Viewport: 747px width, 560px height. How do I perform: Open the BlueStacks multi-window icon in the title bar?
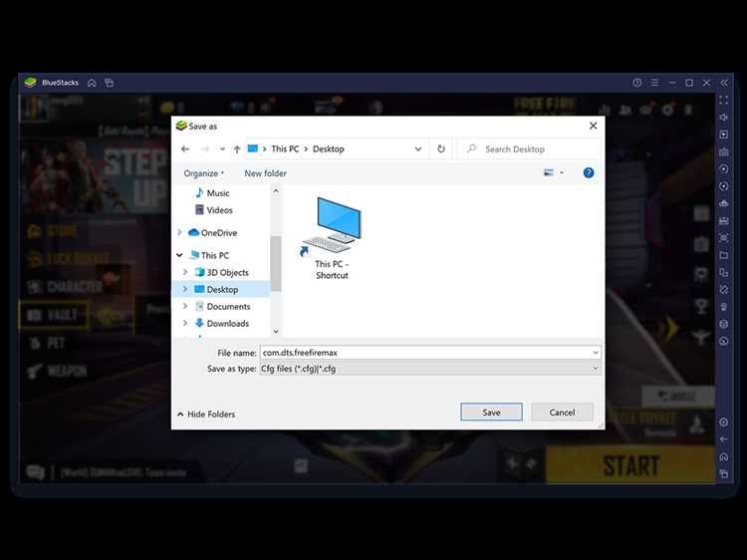tap(110, 83)
